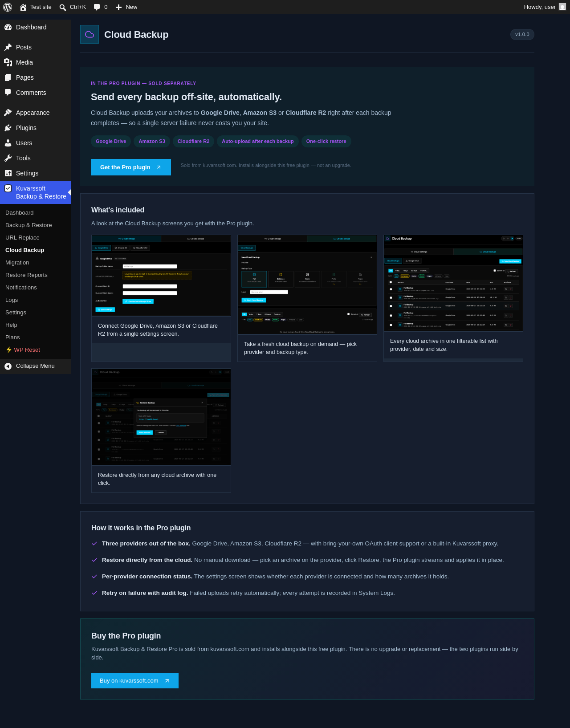
Task: Click the Google Drive feature pill
Action: click(x=111, y=141)
